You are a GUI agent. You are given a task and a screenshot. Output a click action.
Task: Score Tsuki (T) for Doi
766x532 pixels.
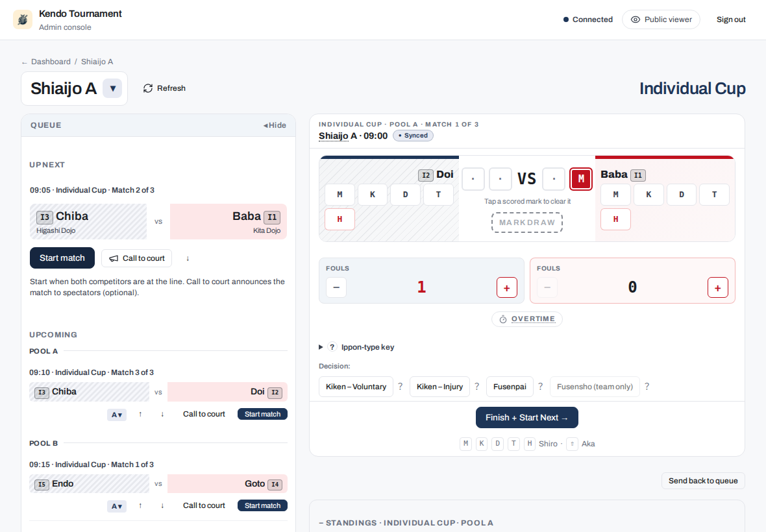438,195
